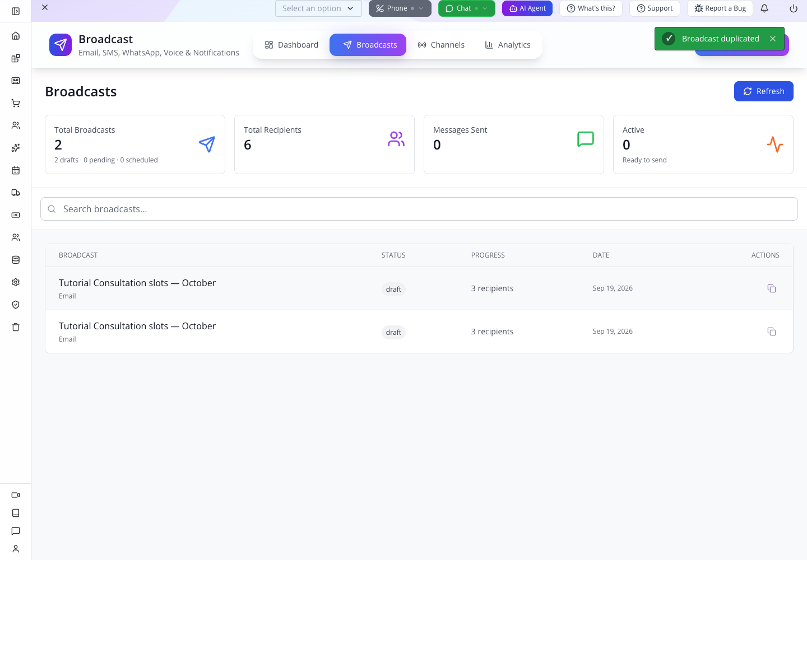Launch the AI Agent button
This screenshot has width=807, height=672.
click(x=527, y=8)
